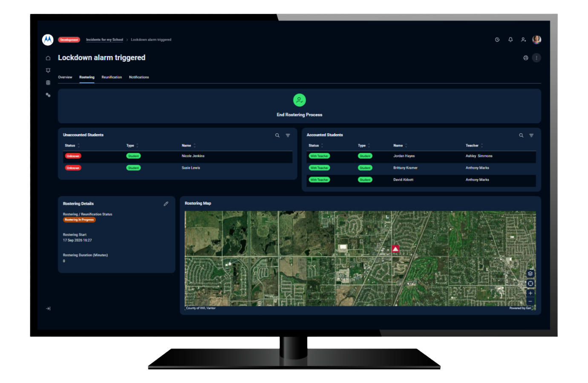This screenshot has height=383, width=588.
Task: Recenter map with locate icon
Action: tap(530, 283)
